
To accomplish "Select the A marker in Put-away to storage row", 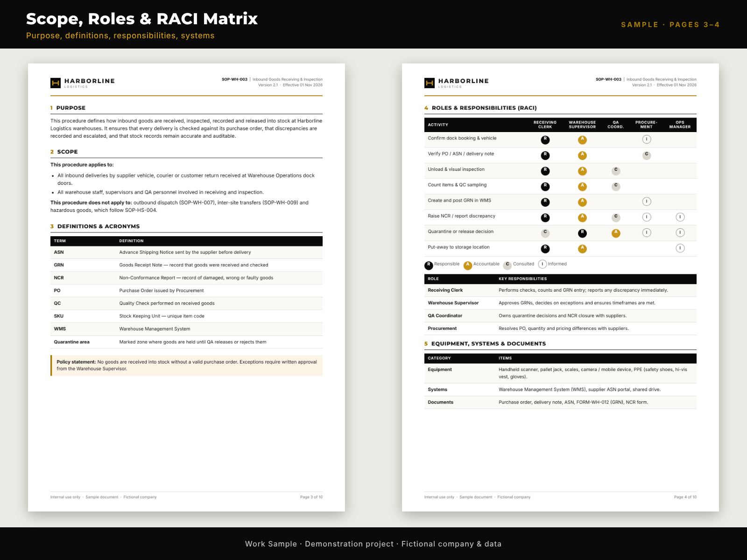I will point(582,248).
